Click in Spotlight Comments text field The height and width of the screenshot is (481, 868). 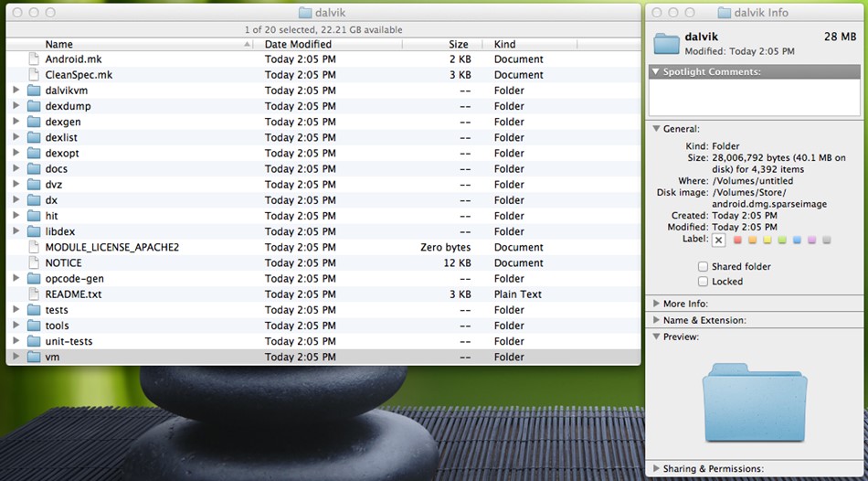755,97
